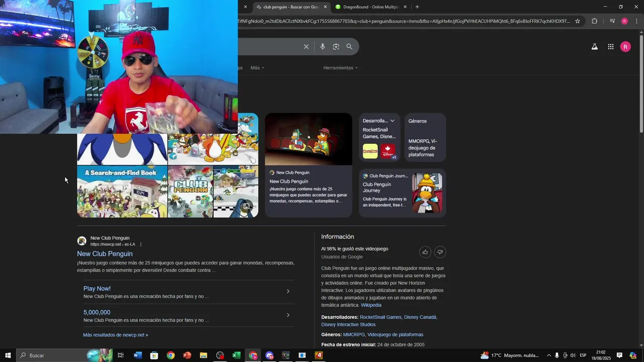Screen dimensions: 644x362
Task: Open PowerPoint from taskbar
Action: coord(187,355)
